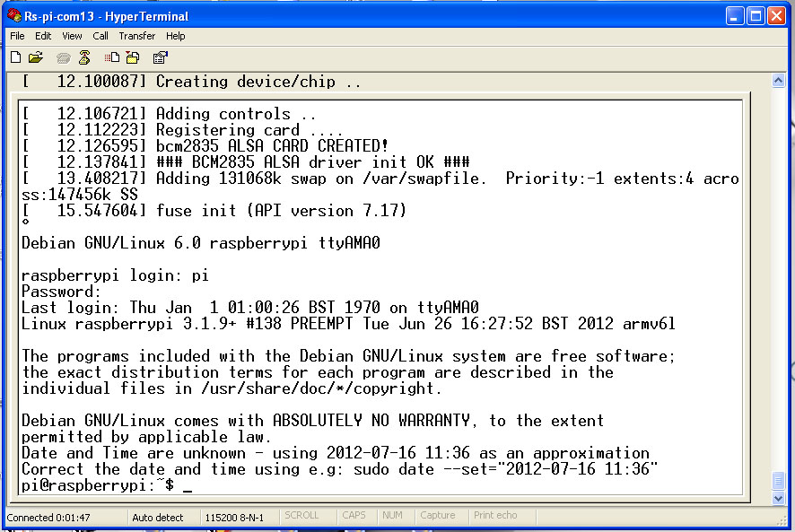Screen dimensions: 795x532
Task: Expand the View menu
Action: (72, 36)
